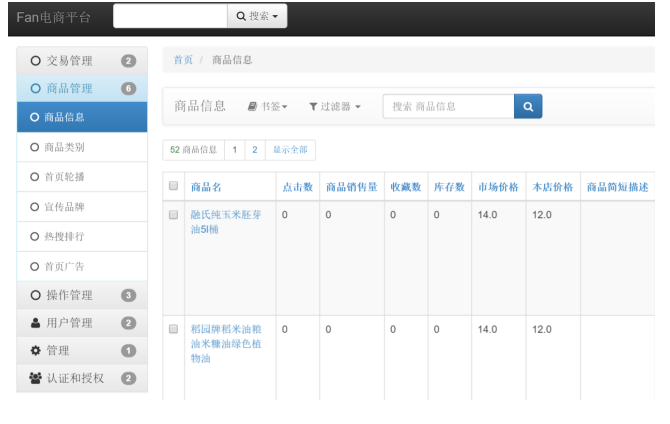
Task: Sort by the 商品名 column header
Action: point(206,187)
